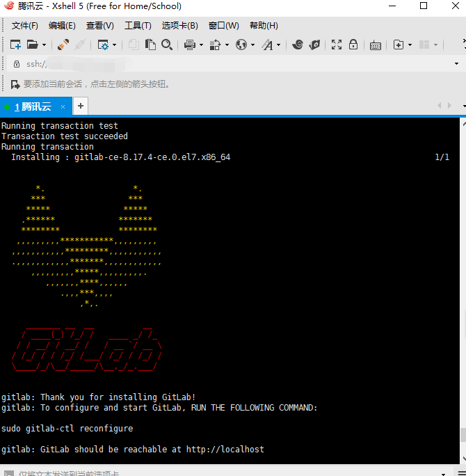Open the 编辑(E) menu
The height and width of the screenshot is (476, 466).
tap(62, 26)
